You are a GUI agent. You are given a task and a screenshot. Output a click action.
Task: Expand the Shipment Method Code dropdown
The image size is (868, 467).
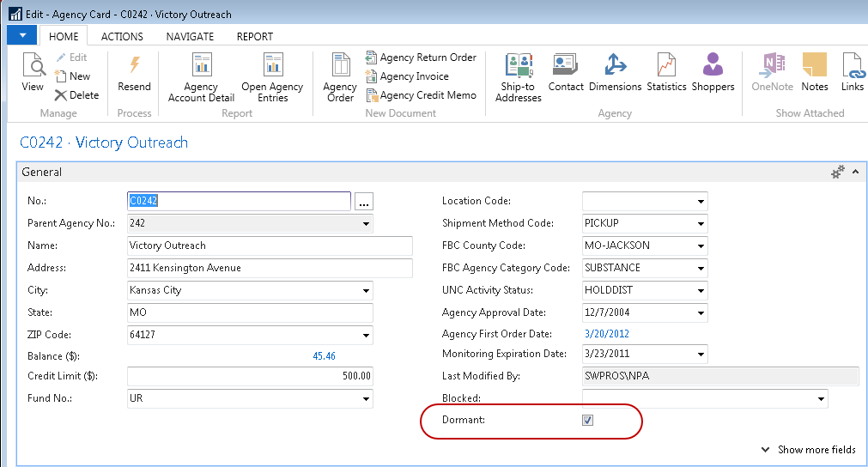pyautogui.click(x=701, y=224)
